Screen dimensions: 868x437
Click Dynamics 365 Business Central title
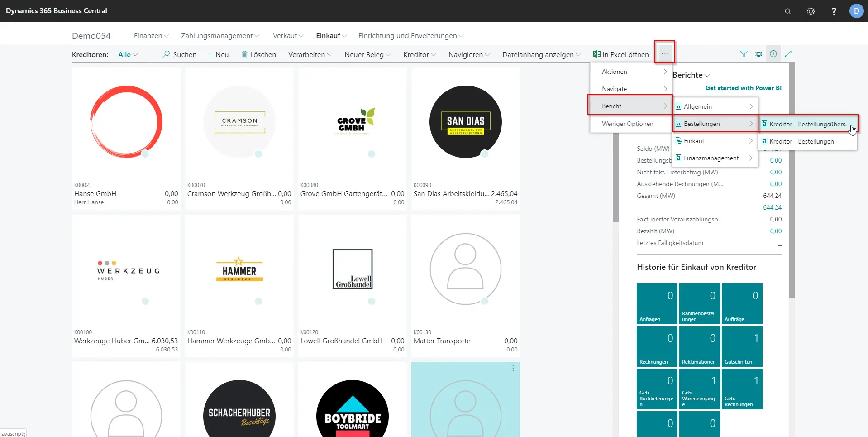click(x=57, y=11)
